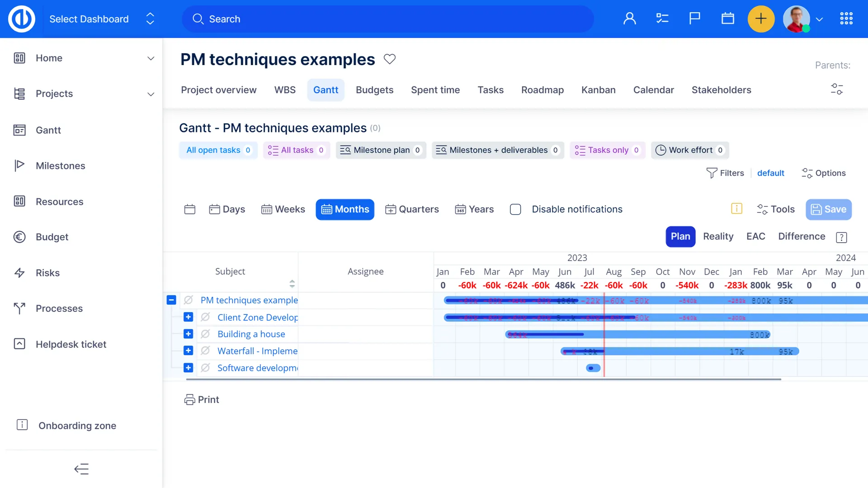Open the flag icon in top bar

pyautogui.click(x=695, y=19)
